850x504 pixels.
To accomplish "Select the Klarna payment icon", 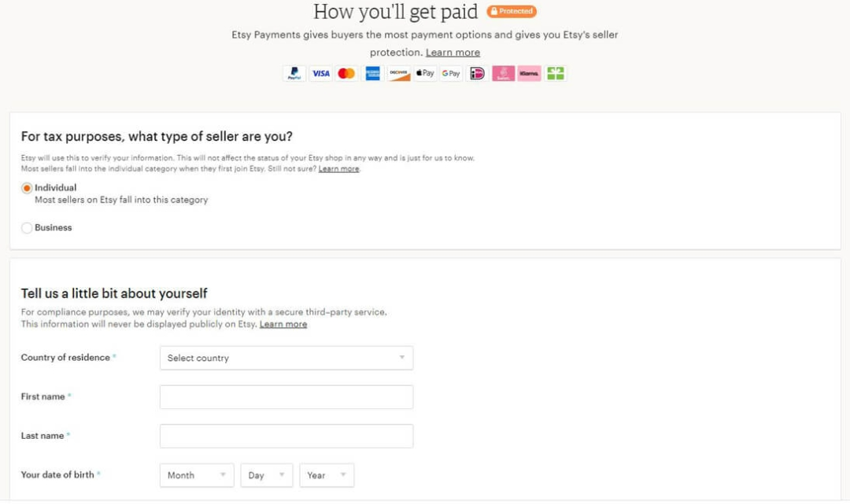I will coord(529,73).
